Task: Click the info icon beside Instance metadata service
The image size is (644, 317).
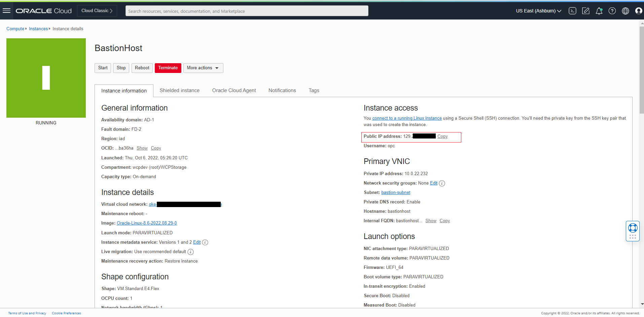Action: coord(205,242)
